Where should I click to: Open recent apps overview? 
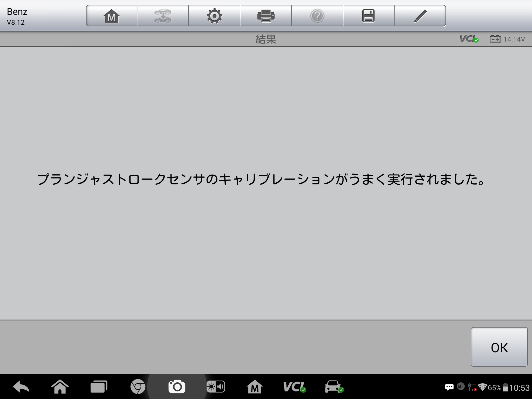(x=99, y=387)
